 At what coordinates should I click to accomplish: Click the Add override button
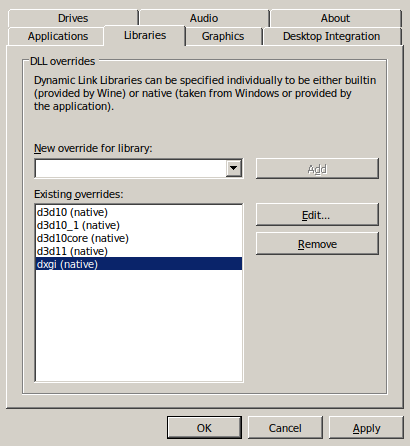point(317,169)
